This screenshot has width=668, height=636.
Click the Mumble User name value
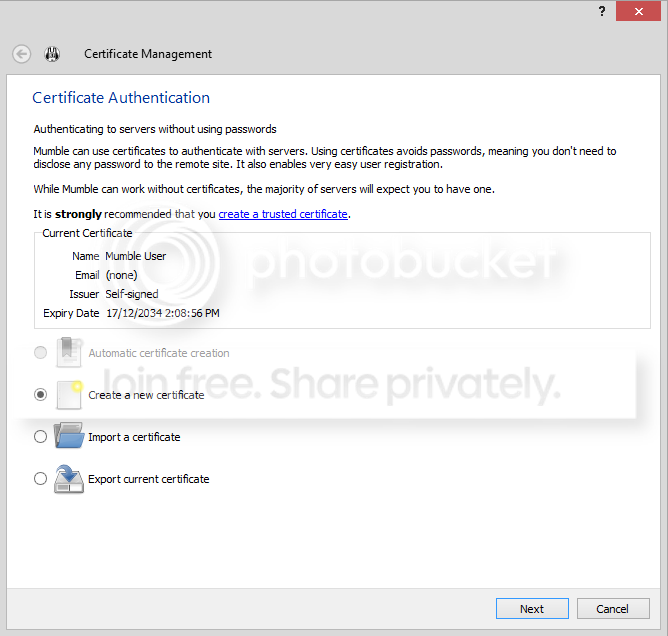pos(135,256)
